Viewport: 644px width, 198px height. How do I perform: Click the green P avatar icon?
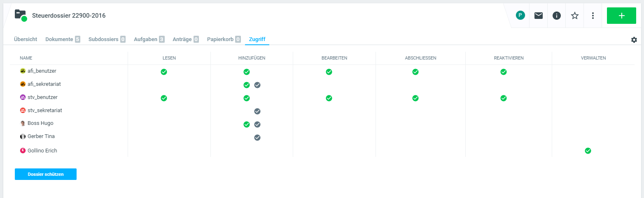click(x=520, y=16)
